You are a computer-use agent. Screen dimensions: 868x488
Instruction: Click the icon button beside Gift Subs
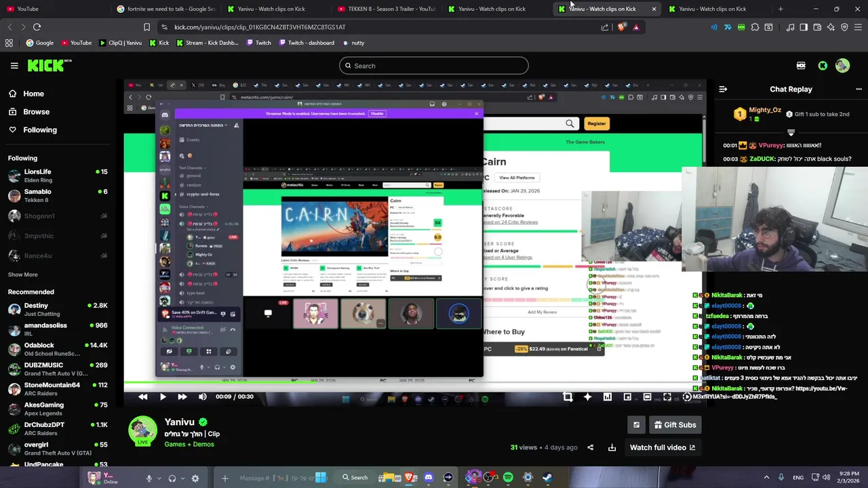point(636,425)
